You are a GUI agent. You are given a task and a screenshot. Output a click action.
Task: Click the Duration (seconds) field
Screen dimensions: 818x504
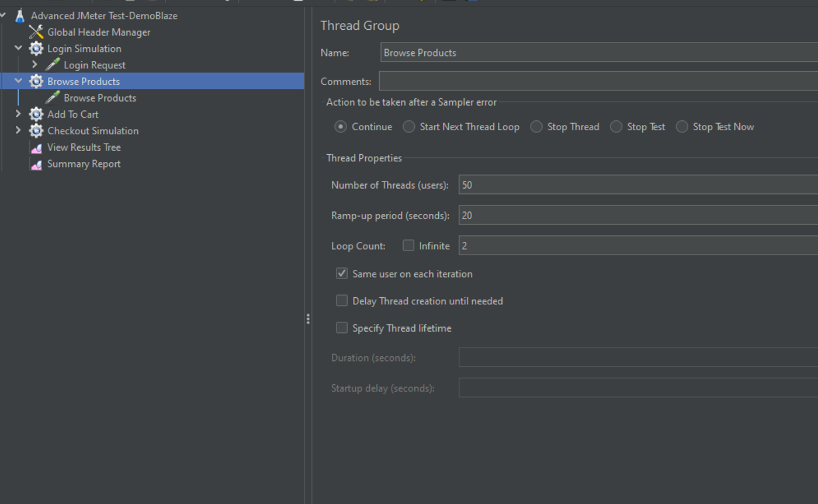point(638,357)
